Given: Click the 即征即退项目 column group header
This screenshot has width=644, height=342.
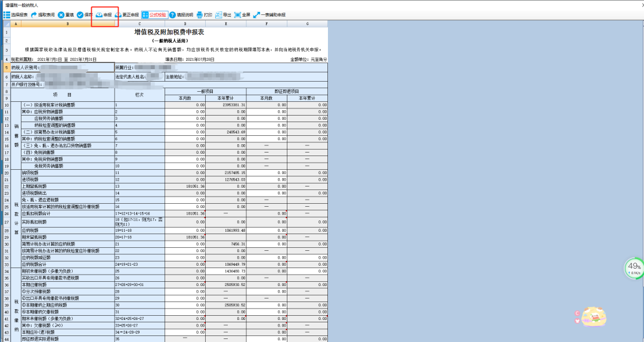Looking at the screenshot, I should [x=287, y=91].
